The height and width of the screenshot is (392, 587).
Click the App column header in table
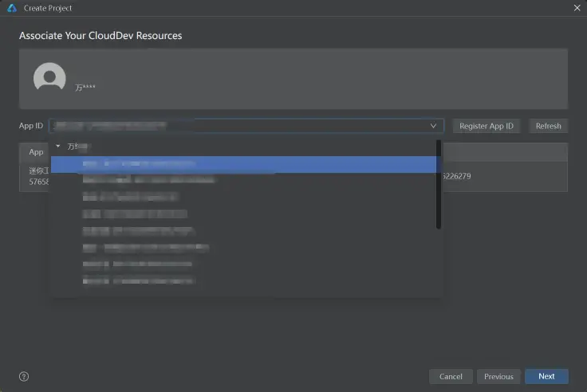click(x=36, y=151)
